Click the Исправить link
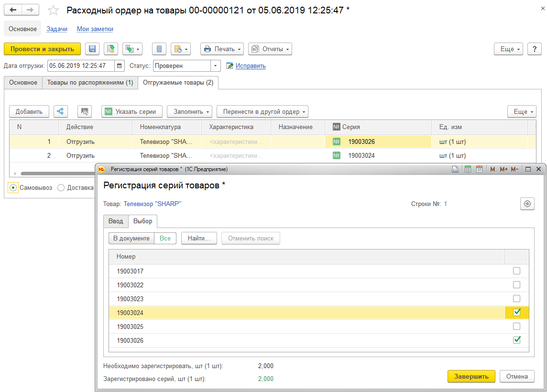547x392 pixels. (251, 65)
